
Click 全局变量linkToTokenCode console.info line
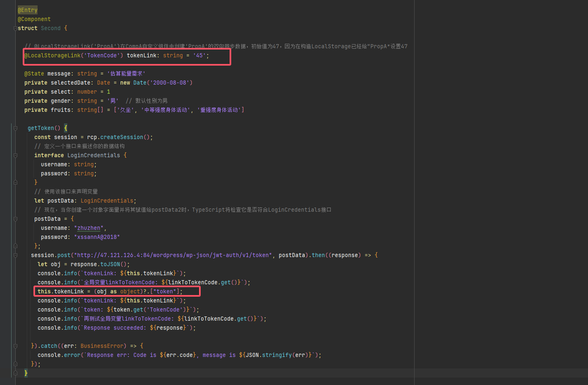pos(144,282)
